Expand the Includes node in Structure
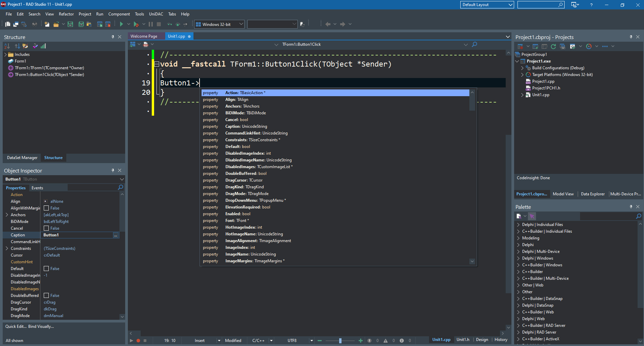Screen dimensions: 644x346 (5, 54)
